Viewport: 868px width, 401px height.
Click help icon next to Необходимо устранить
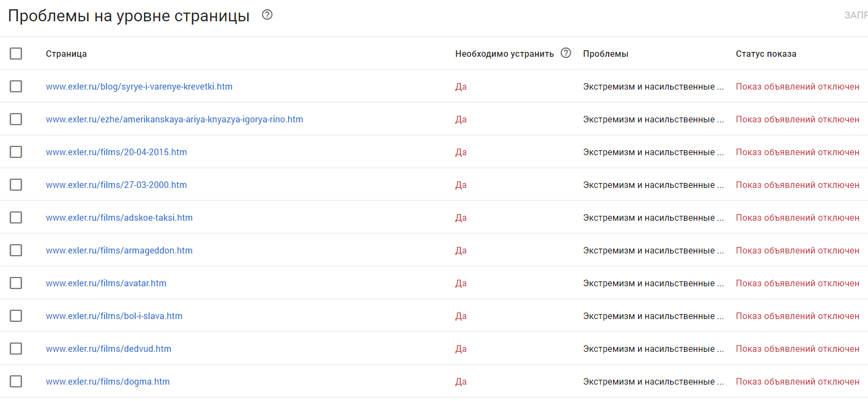click(566, 53)
